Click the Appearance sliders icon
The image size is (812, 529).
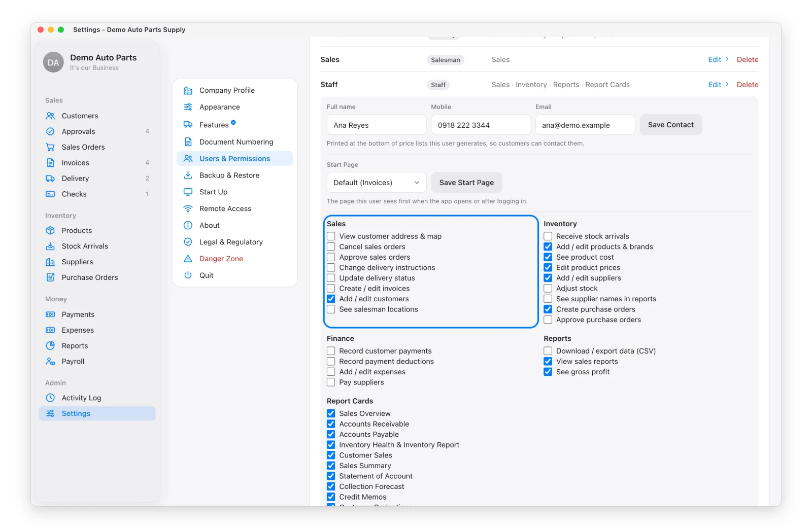(188, 107)
